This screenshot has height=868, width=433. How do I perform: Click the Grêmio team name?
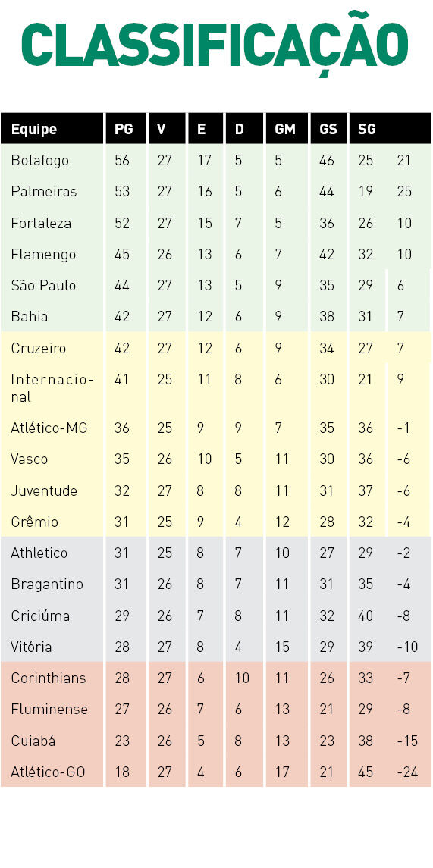coord(34,522)
